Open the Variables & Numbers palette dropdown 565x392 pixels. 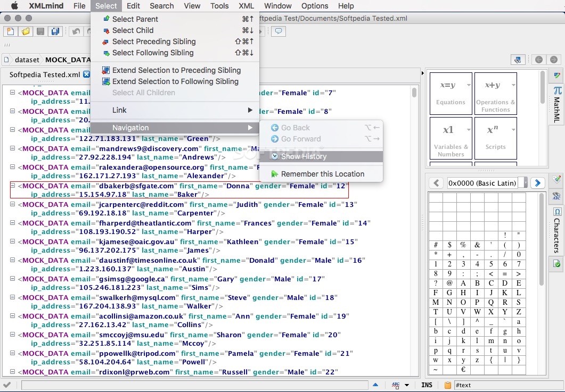click(469, 130)
